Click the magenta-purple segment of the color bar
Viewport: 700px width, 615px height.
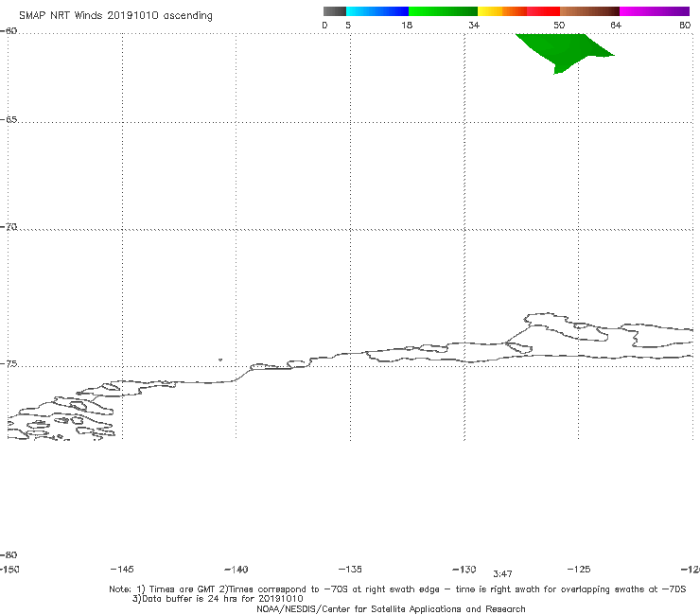[655, 11]
